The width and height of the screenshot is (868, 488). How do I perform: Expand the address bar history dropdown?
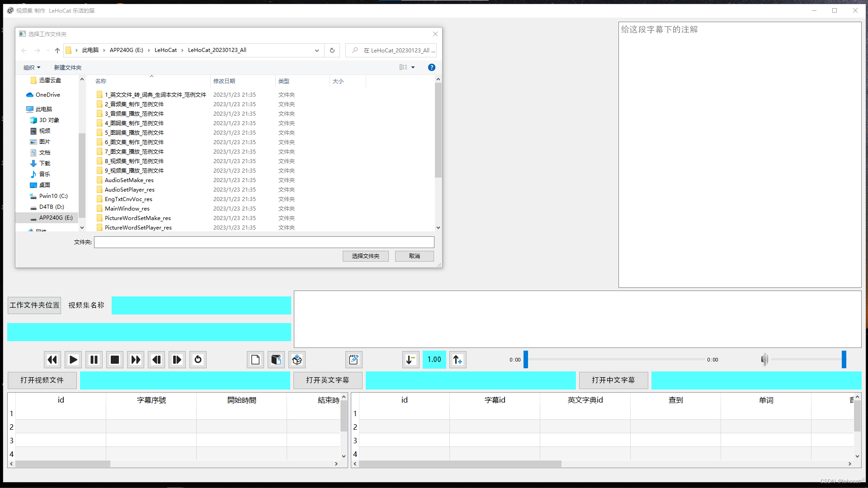click(317, 51)
